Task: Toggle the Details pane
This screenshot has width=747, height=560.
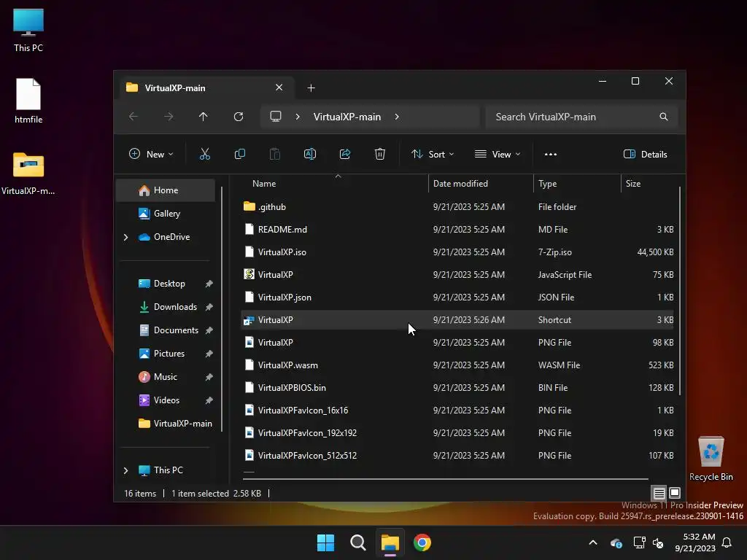Action: pyautogui.click(x=646, y=155)
